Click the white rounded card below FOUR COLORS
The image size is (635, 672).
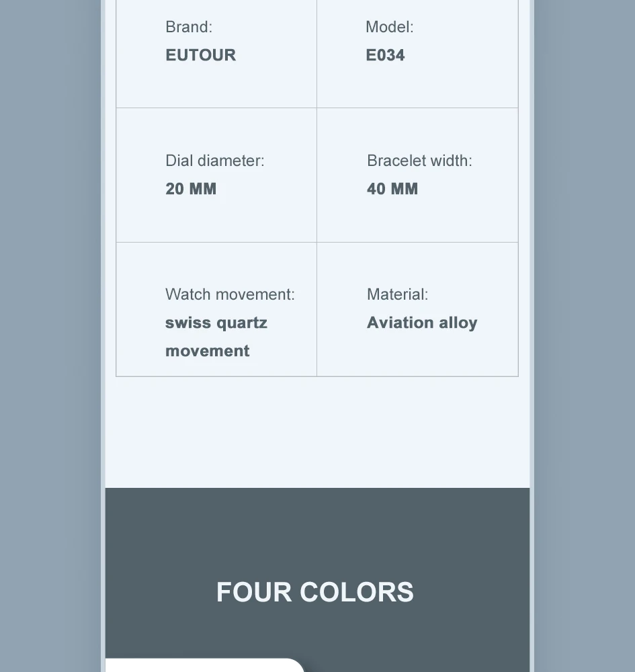(205, 665)
